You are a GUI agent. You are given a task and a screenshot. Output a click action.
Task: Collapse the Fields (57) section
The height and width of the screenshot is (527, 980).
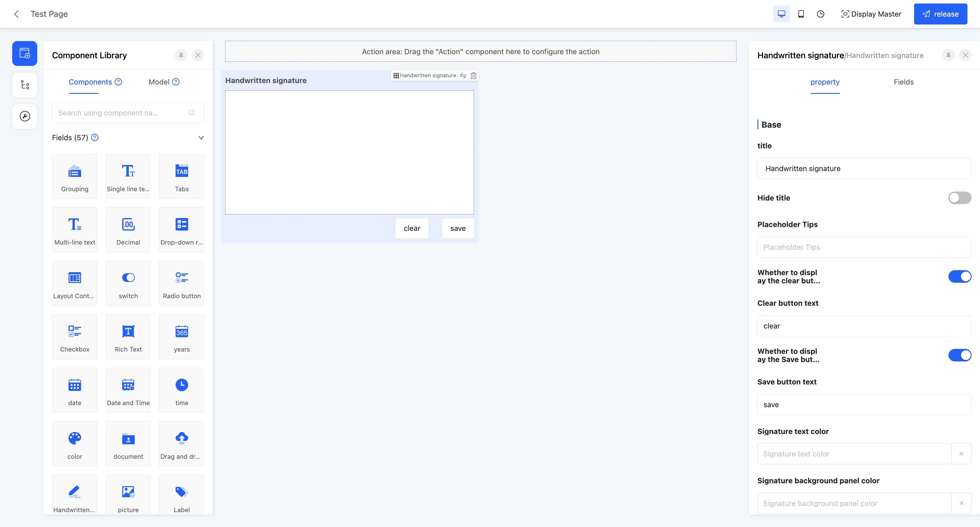[x=201, y=138]
